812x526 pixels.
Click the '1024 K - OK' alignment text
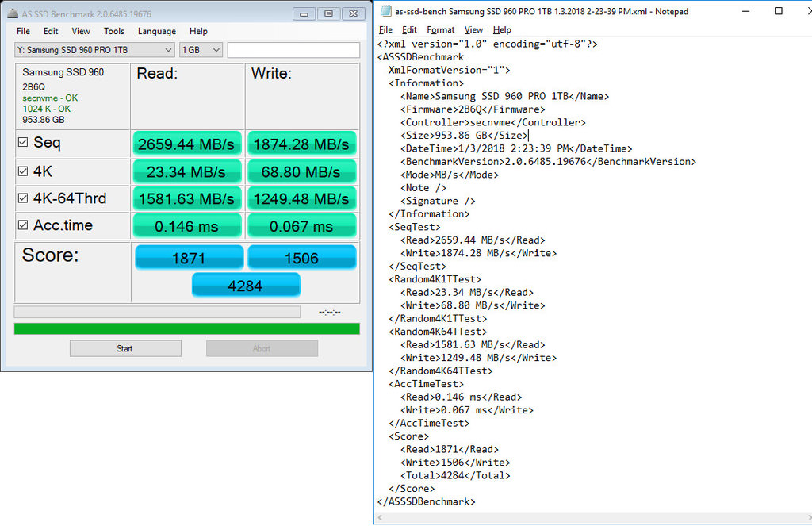tap(46, 109)
